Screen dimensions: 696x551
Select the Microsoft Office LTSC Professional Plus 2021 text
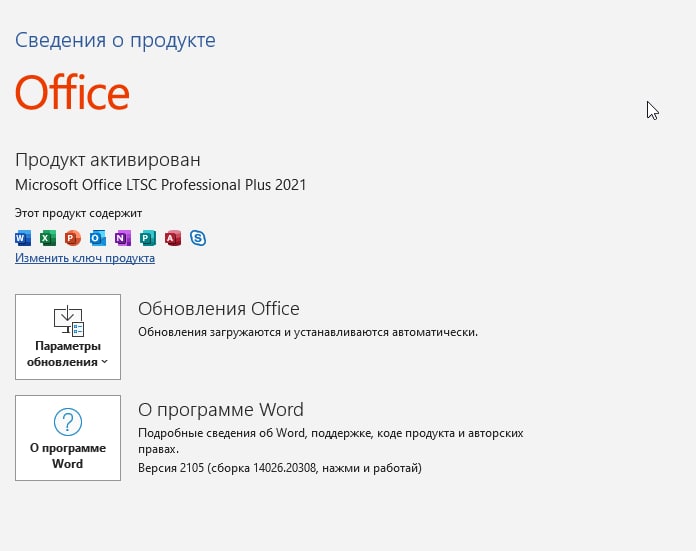[161, 185]
